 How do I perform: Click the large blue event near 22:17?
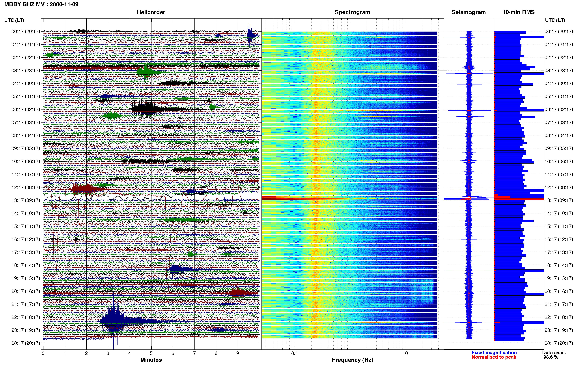click(x=114, y=321)
